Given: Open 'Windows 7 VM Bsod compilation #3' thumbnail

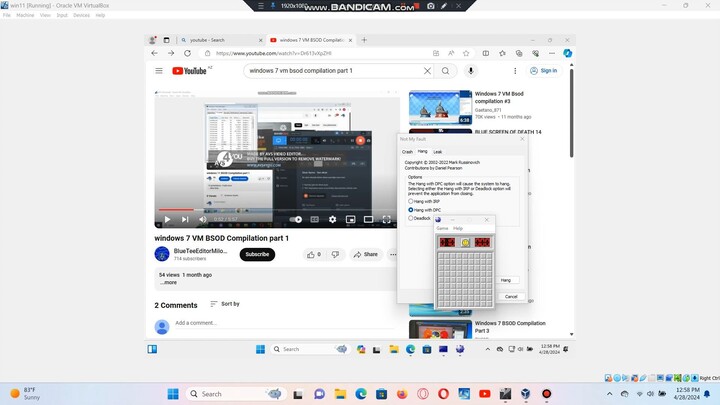Looking at the screenshot, I should pyautogui.click(x=440, y=108).
